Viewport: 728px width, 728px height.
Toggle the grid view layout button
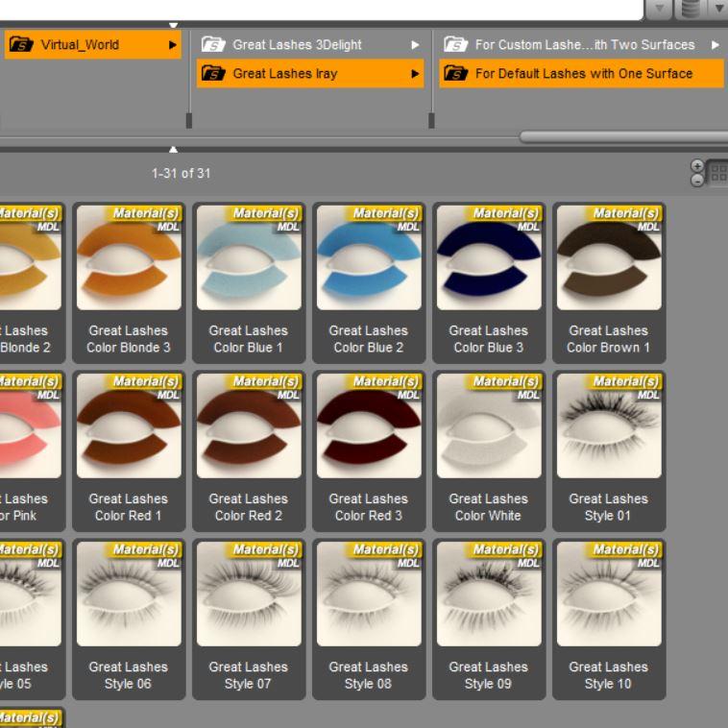coord(717,173)
